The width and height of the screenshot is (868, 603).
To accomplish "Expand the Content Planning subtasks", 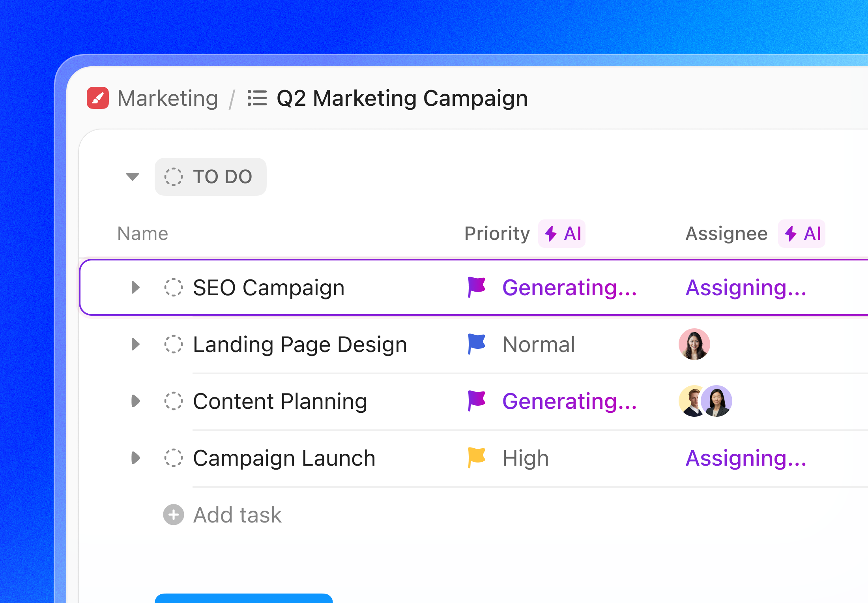I will [x=136, y=401].
